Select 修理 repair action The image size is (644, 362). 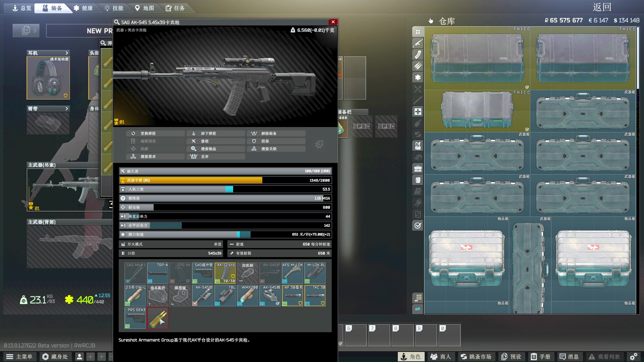click(216, 141)
